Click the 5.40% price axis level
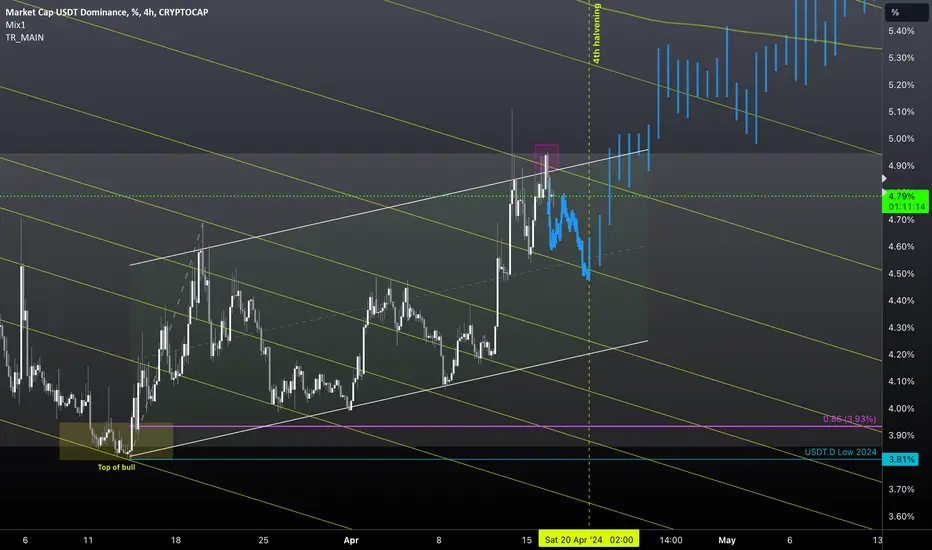This screenshot has width=932, height=550. [x=901, y=31]
